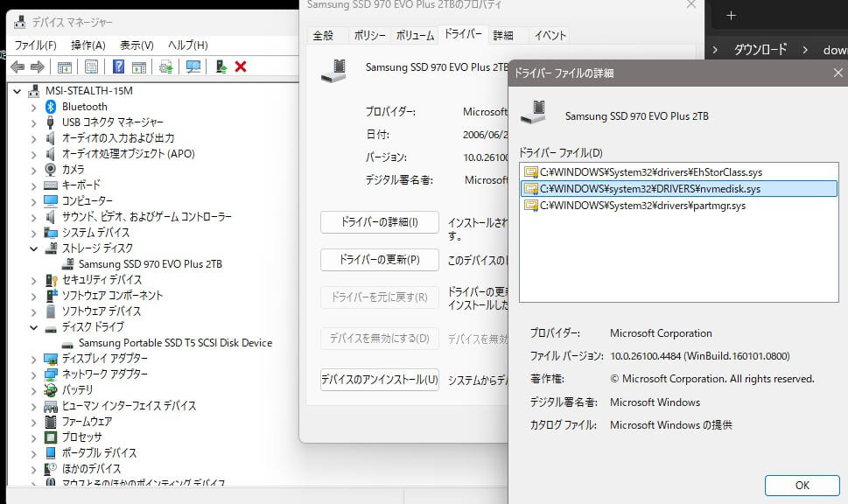This screenshot has width=848, height=504.
Task: Open the 表示(V) menu
Action: (x=137, y=45)
